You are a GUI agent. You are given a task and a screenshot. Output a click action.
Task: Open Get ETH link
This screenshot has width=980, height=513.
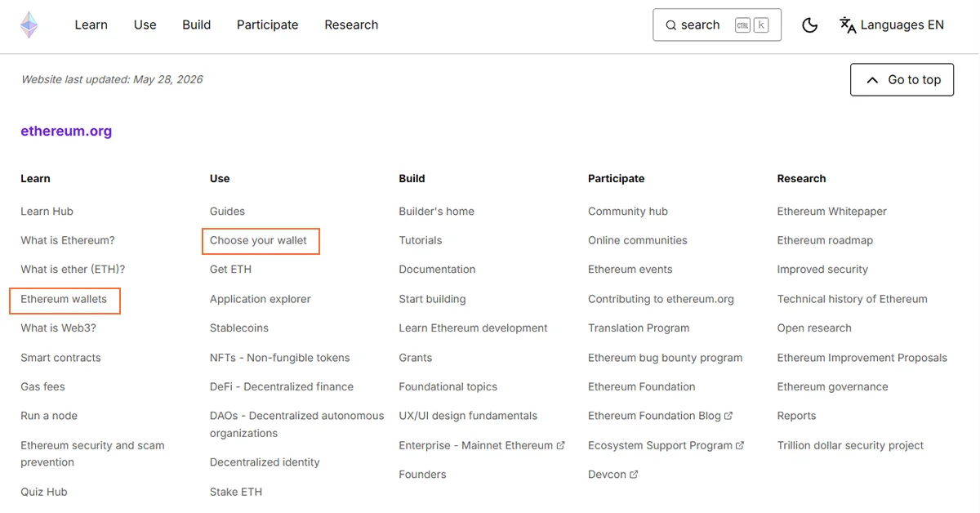tap(230, 269)
